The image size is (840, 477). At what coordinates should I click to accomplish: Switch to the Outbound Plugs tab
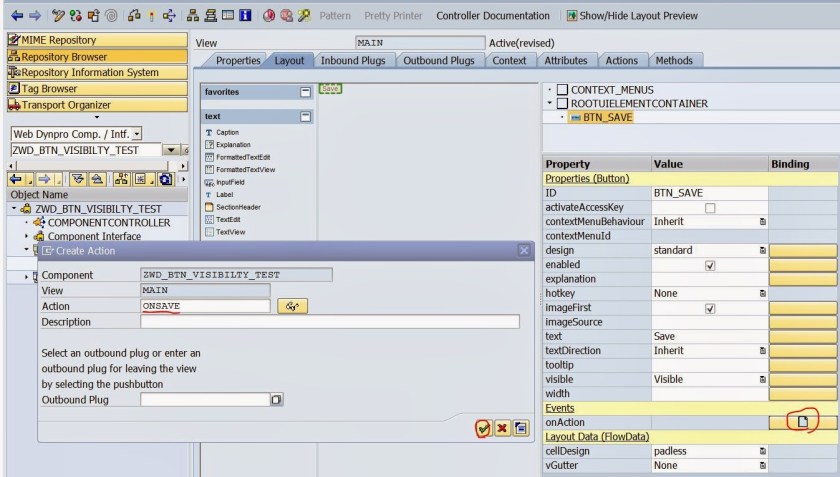[x=439, y=61]
